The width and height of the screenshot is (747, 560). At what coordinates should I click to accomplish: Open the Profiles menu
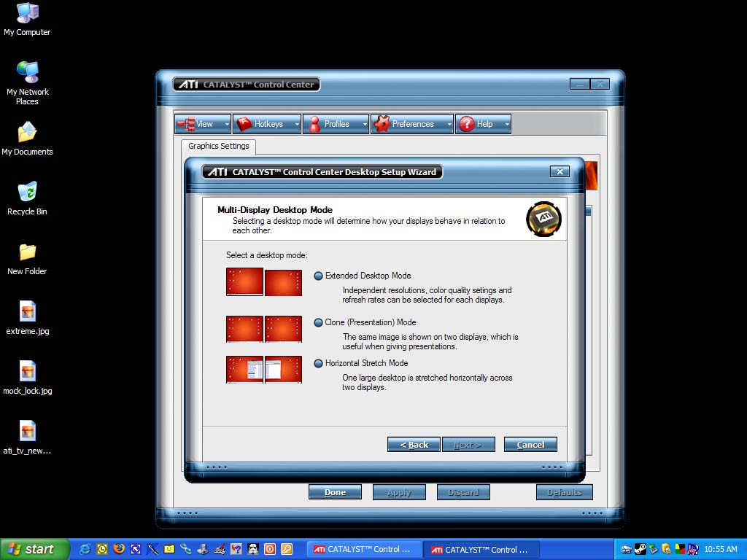click(x=336, y=124)
